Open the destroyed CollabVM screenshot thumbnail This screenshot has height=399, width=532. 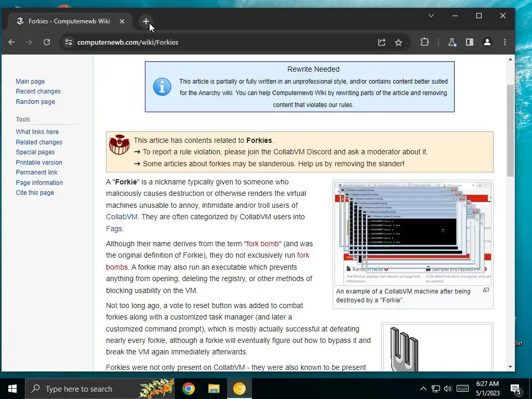(x=413, y=233)
